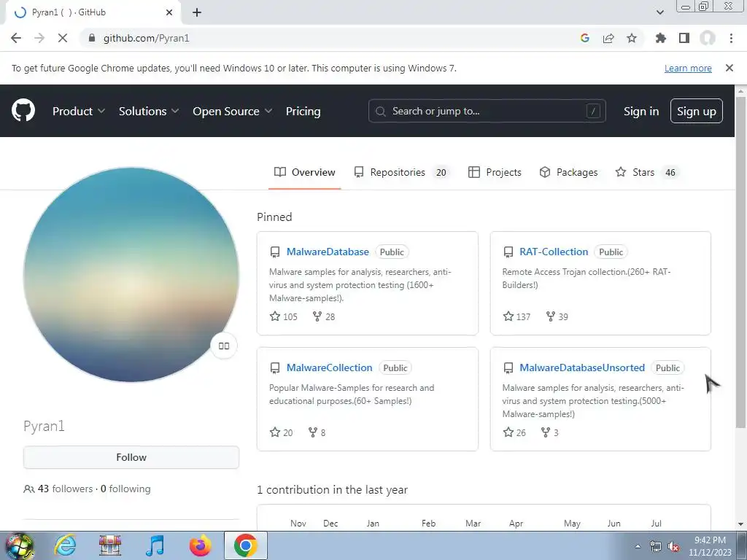Screen dimensions: 747x560
Task: Open the MalwareDatabase repository link
Action: click(x=328, y=252)
